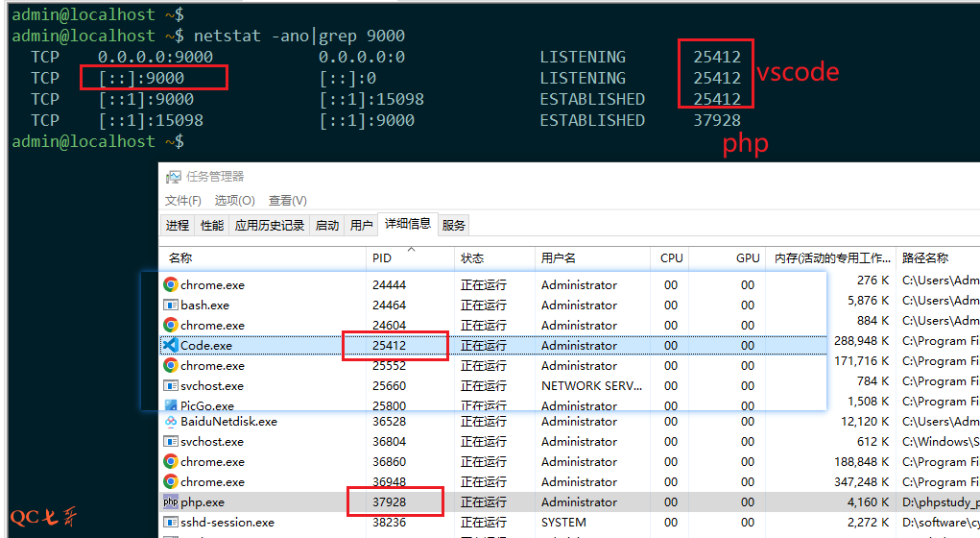Click the php.exe process icon
The width and height of the screenshot is (980, 538).
tap(171, 502)
